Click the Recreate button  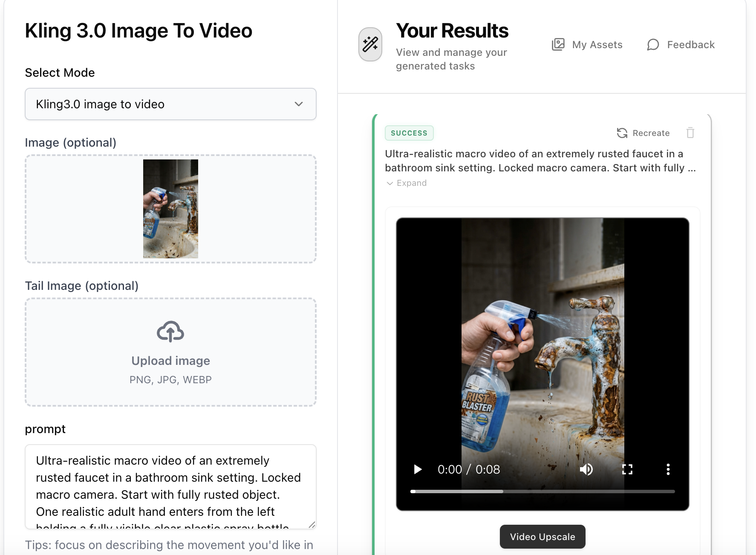(x=643, y=133)
